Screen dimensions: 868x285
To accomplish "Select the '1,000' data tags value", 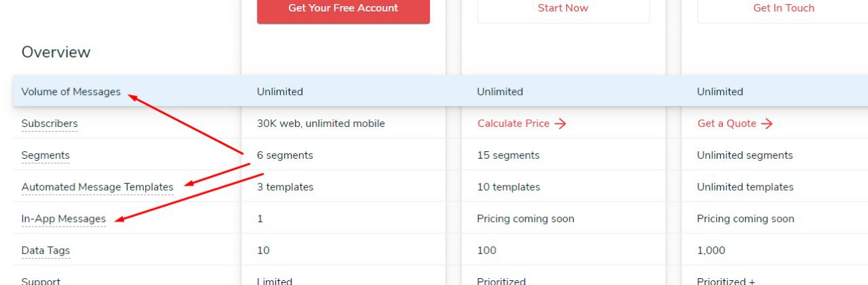I will pyautogui.click(x=711, y=250).
